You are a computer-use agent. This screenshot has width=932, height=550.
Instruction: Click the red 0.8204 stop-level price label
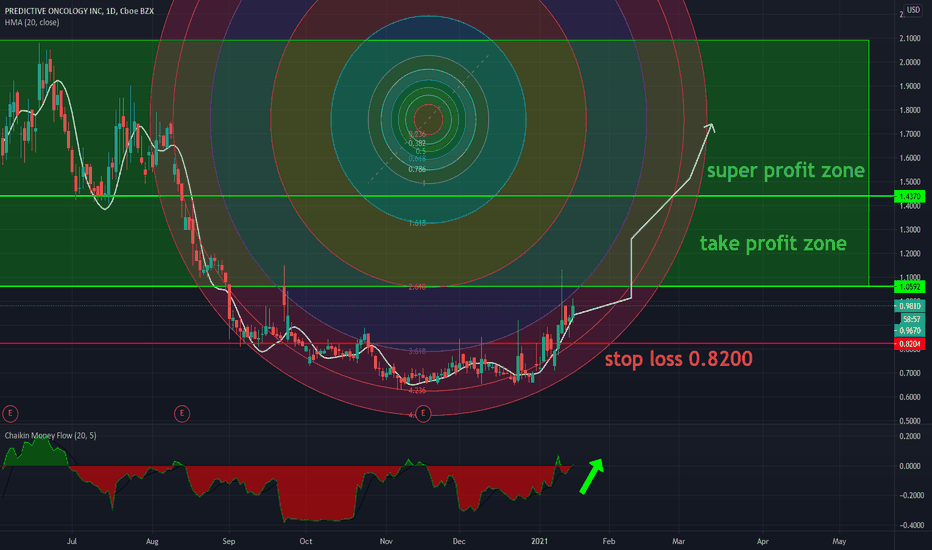coord(909,344)
